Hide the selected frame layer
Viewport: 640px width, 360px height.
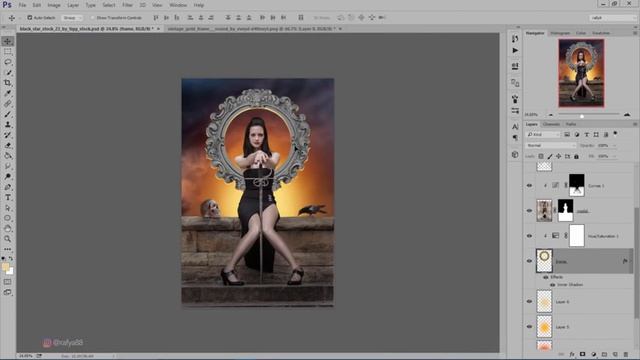click(x=529, y=261)
